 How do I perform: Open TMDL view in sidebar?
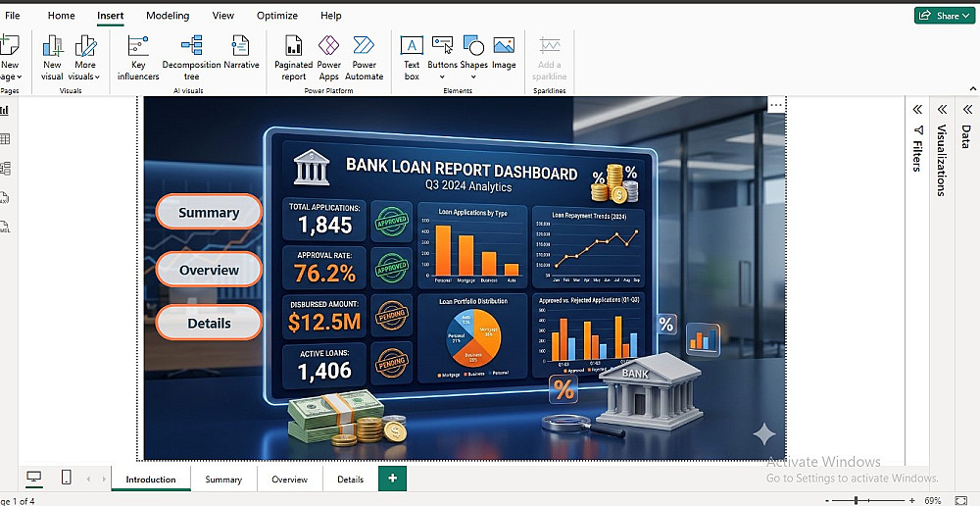pyautogui.click(x=5, y=228)
